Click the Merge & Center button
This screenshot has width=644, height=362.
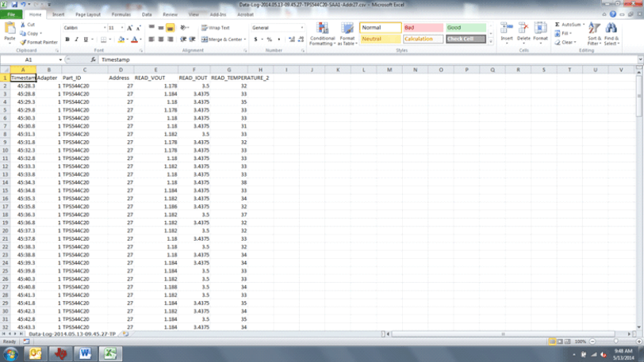222,40
